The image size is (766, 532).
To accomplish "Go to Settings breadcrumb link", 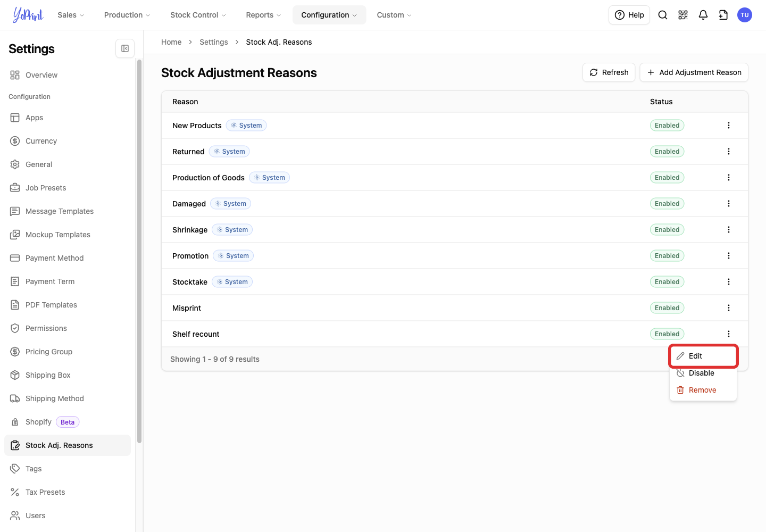I will (214, 42).
